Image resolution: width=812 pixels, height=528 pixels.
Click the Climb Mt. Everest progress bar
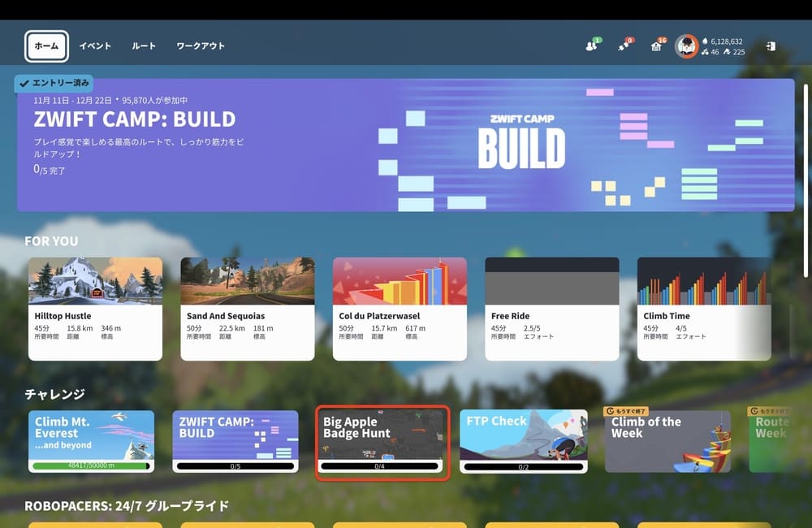coord(90,467)
